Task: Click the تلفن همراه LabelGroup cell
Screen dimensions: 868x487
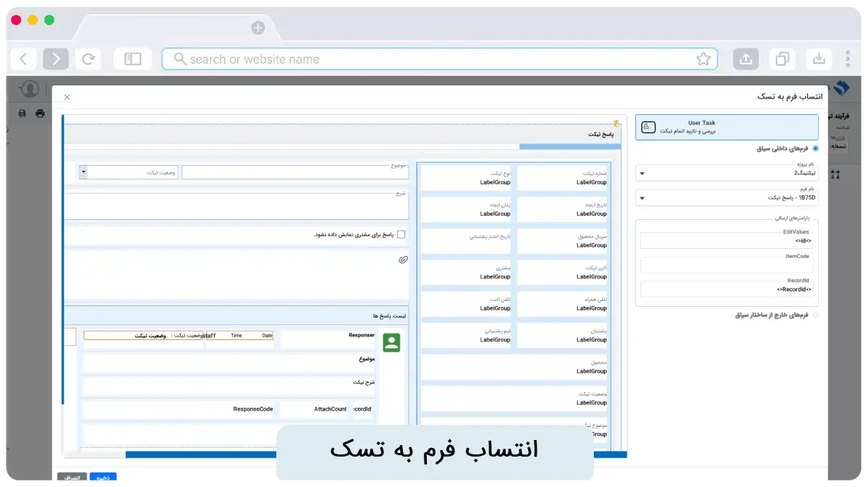Action: pyautogui.click(x=563, y=304)
